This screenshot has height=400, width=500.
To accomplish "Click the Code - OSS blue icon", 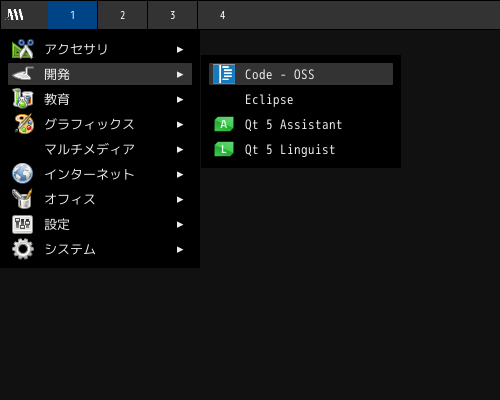I will coord(224,74).
